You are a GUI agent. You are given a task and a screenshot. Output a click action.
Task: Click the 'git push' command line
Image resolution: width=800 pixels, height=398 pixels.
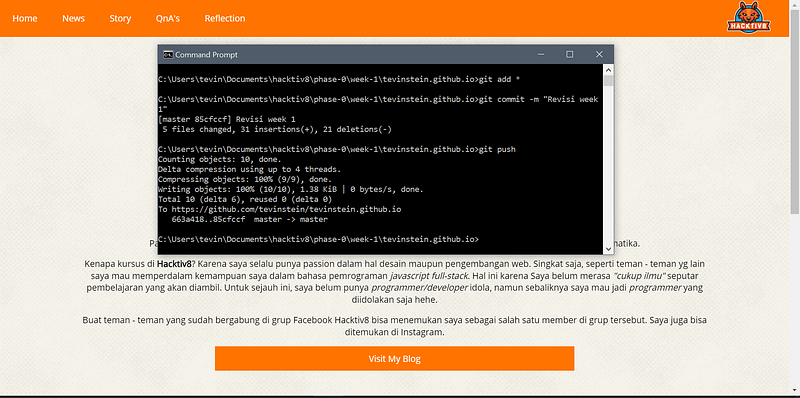(x=337, y=150)
